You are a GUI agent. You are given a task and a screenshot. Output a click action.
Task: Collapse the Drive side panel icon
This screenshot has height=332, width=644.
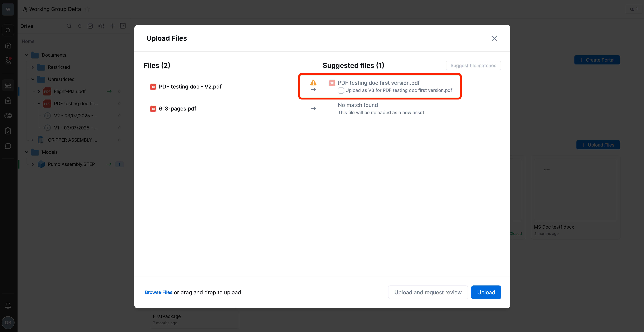(x=123, y=26)
